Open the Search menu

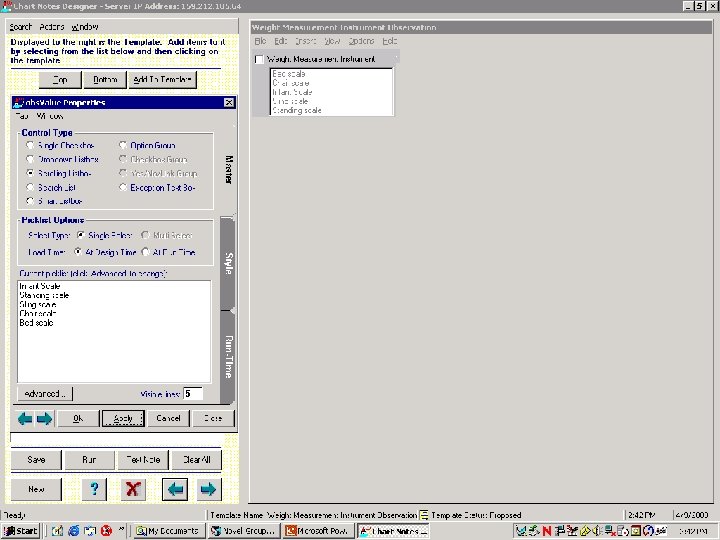point(21,27)
